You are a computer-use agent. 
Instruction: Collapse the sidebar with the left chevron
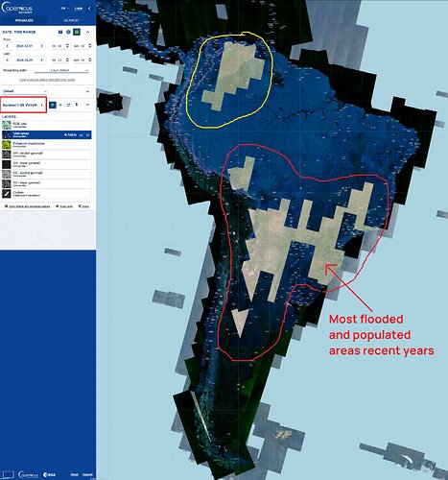89,9
